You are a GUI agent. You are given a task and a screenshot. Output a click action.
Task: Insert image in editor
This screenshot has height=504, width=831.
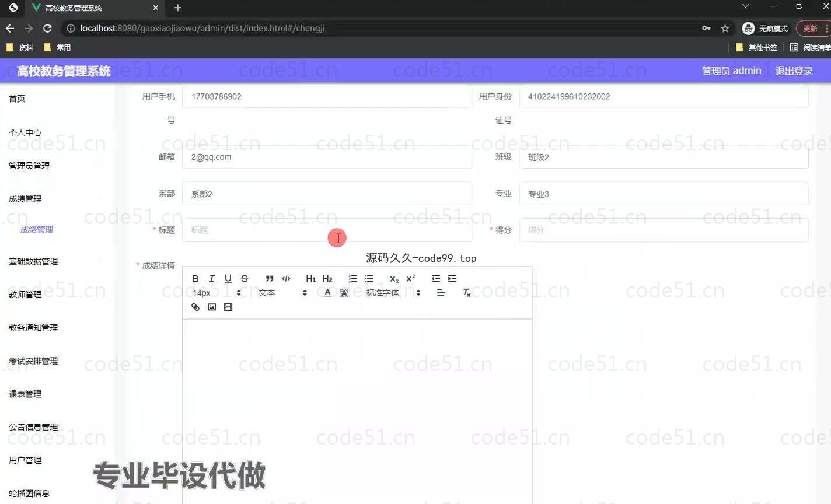[x=212, y=307]
